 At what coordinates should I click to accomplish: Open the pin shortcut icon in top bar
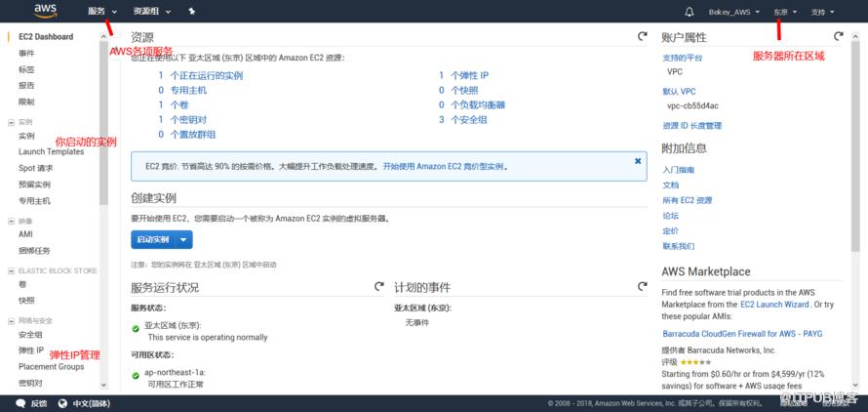pos(191,11)
